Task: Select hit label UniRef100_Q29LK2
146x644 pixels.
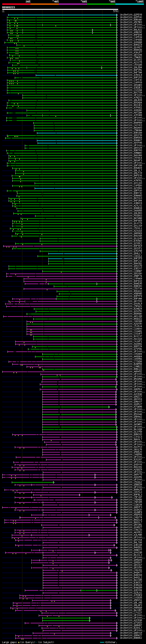Action: [131, 593]
